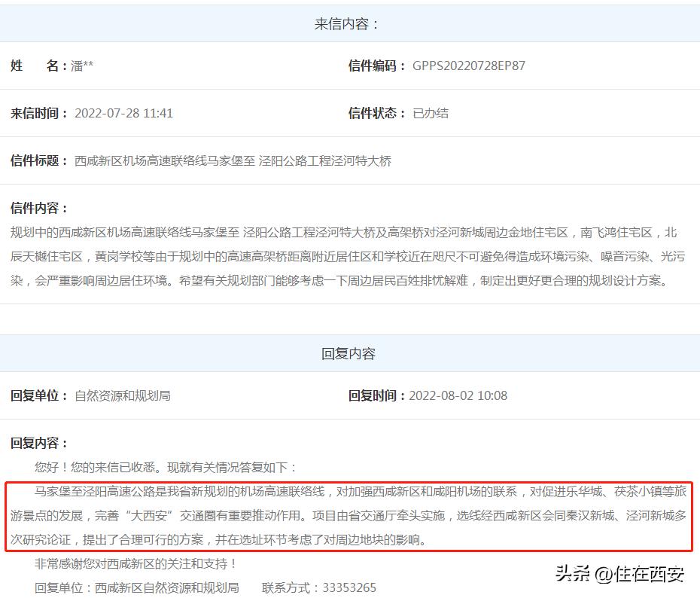This screenshot has width=700, height=598.
Task: Click greeting line 您好！您的来信已收悉
Action: tap(165, 467)
